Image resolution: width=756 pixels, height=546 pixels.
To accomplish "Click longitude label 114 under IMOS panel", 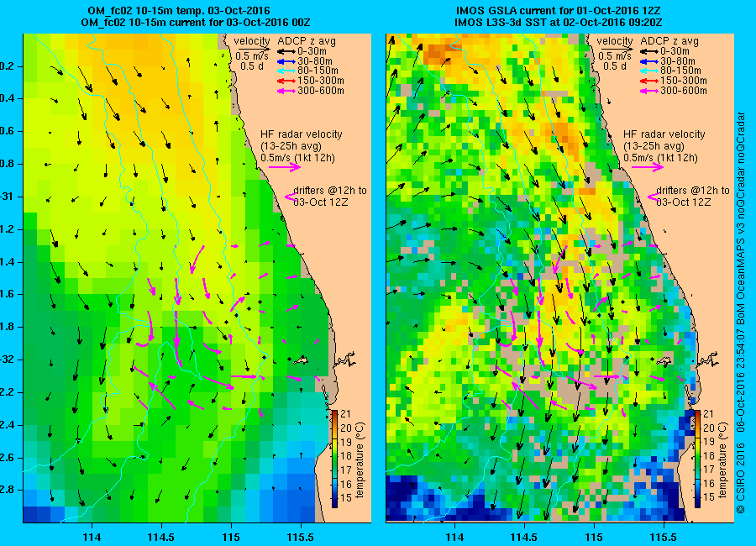I will pos(454,537).
